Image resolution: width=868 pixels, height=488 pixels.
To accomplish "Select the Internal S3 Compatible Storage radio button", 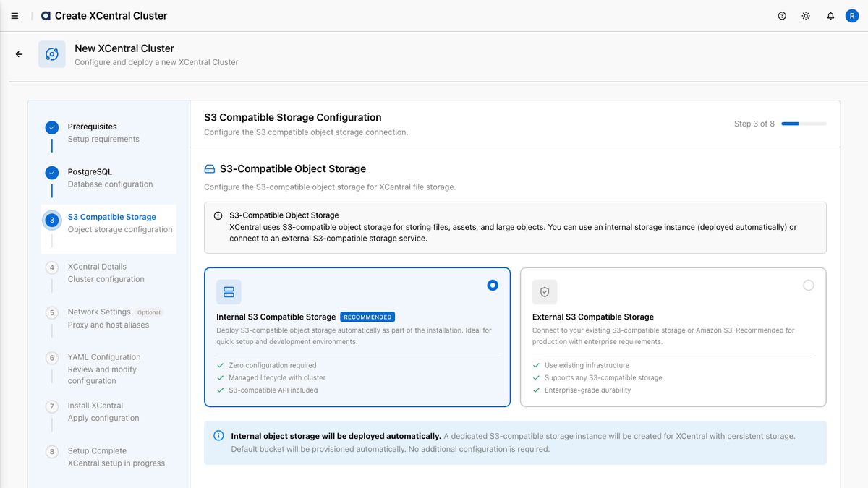I will coord(493,286).
